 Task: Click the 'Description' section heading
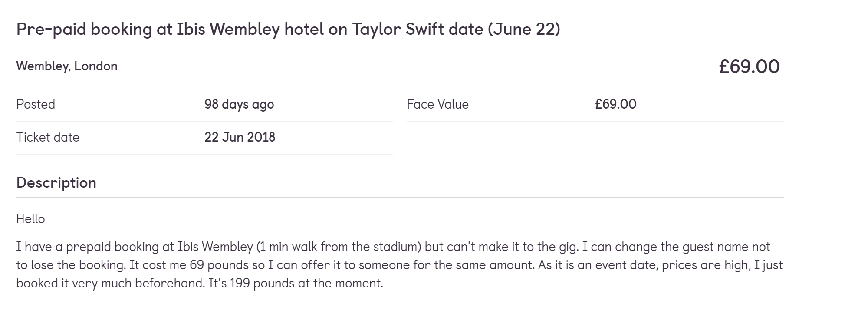click(56, 182)
